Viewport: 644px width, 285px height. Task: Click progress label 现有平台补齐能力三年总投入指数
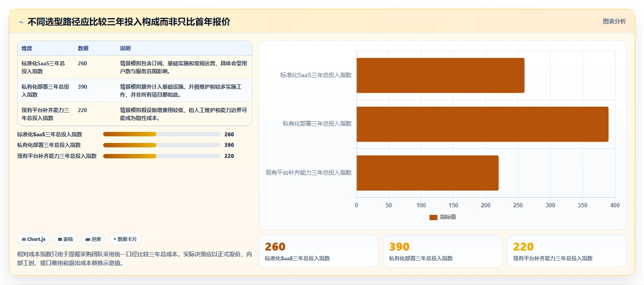click(57, 156)
